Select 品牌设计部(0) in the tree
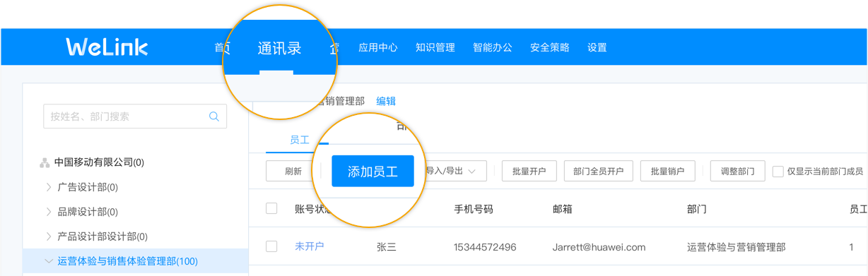The image size is (868, 276). (88, 212)
